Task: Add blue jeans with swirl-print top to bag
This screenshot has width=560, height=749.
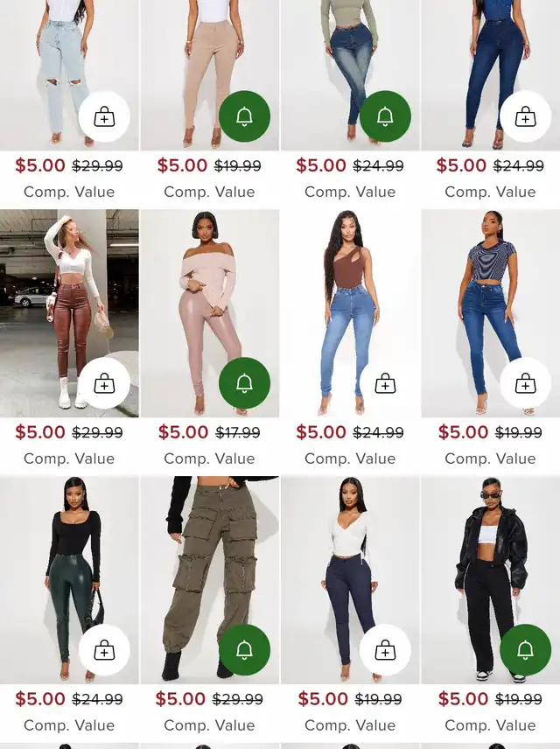Action: (x=526, y=383)
